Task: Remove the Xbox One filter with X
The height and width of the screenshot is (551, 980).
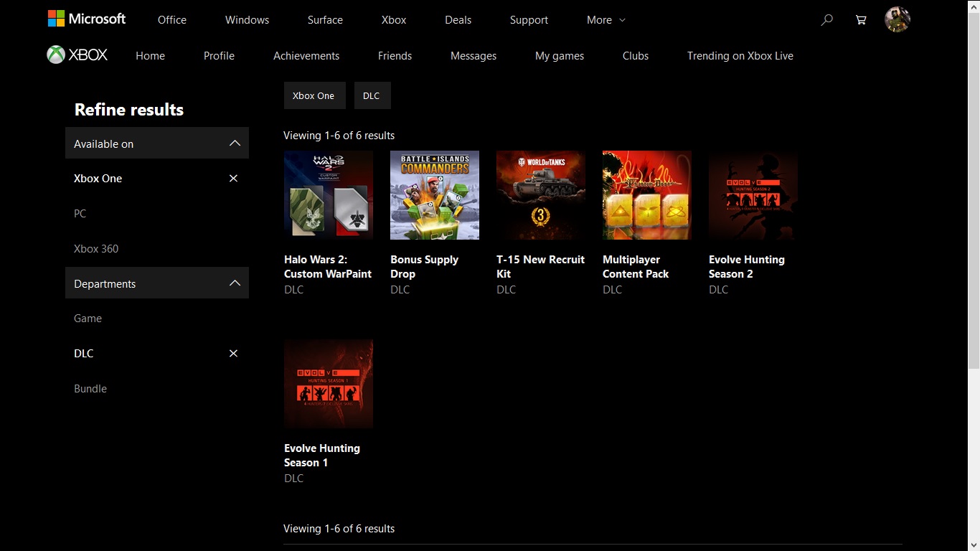Action: click(x=233, y=179)
